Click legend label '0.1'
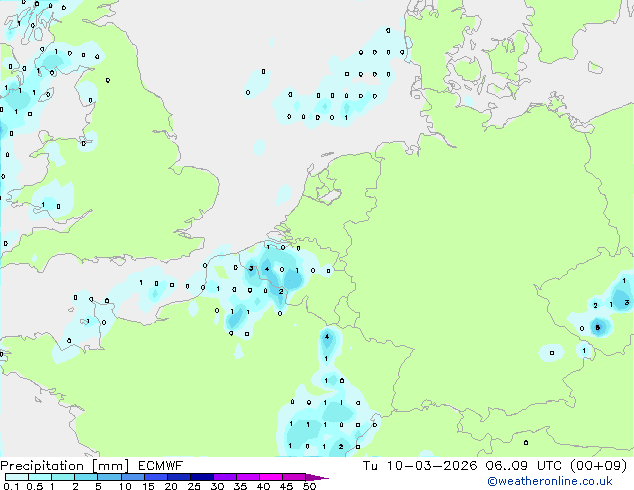Viewport: 634px width, 490px height. click(x=12, y=486)
